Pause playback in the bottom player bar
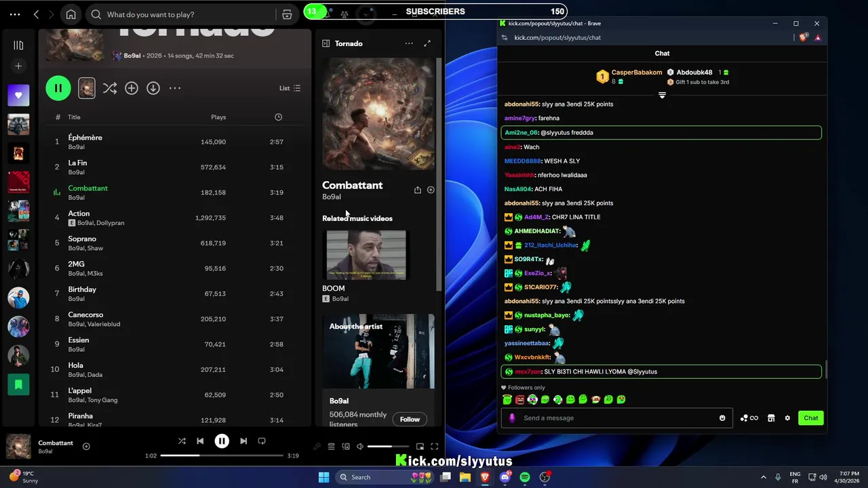This screenshot has height=488, width=868. click(222, 441)
